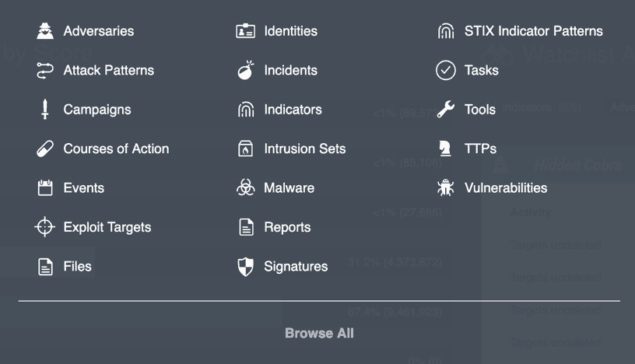The height and width of the screenshot is (364, 635).
Task: Click the Malware biohazard icon
Action: 246,187
